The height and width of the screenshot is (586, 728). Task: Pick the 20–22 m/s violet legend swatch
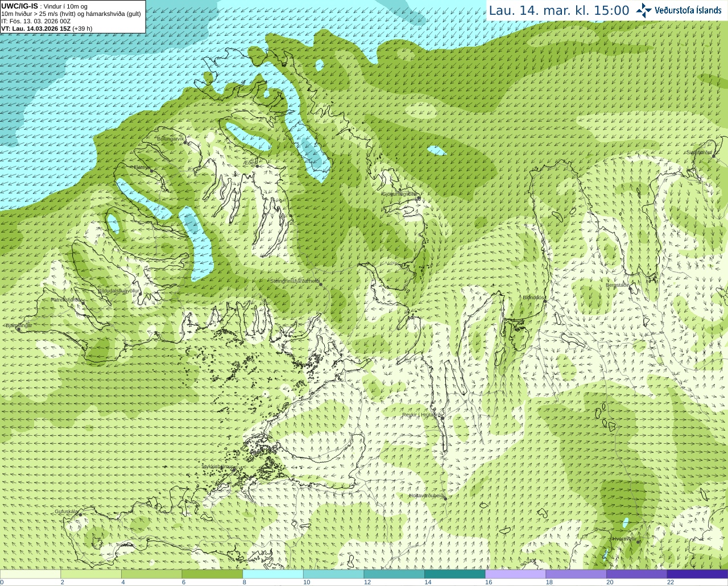pos(637,574)
